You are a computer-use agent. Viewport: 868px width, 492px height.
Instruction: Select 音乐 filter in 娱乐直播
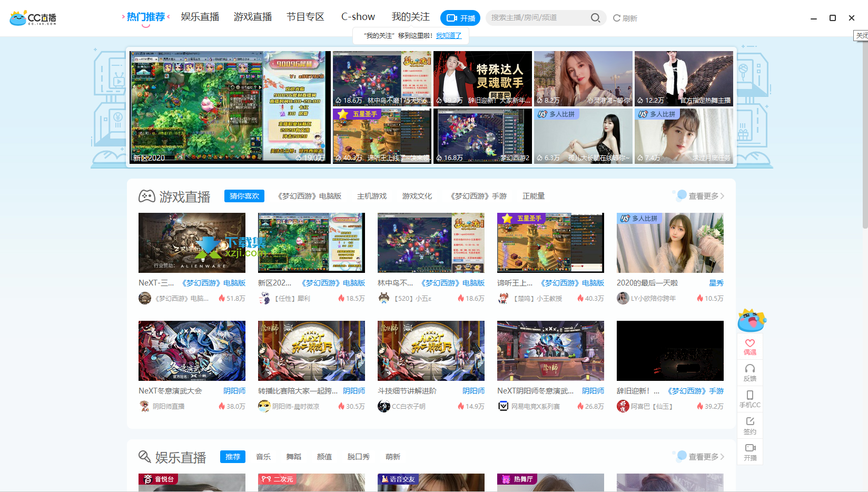click(x=263, y=457)
